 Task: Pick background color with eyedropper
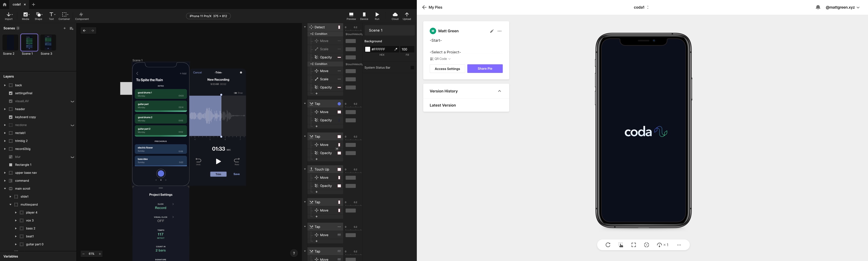pos(396,49)
